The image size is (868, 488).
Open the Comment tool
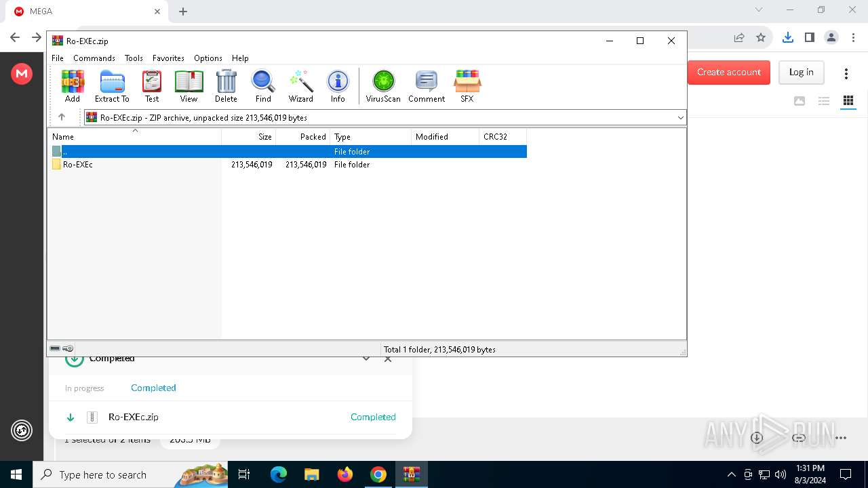click(427, 87)
